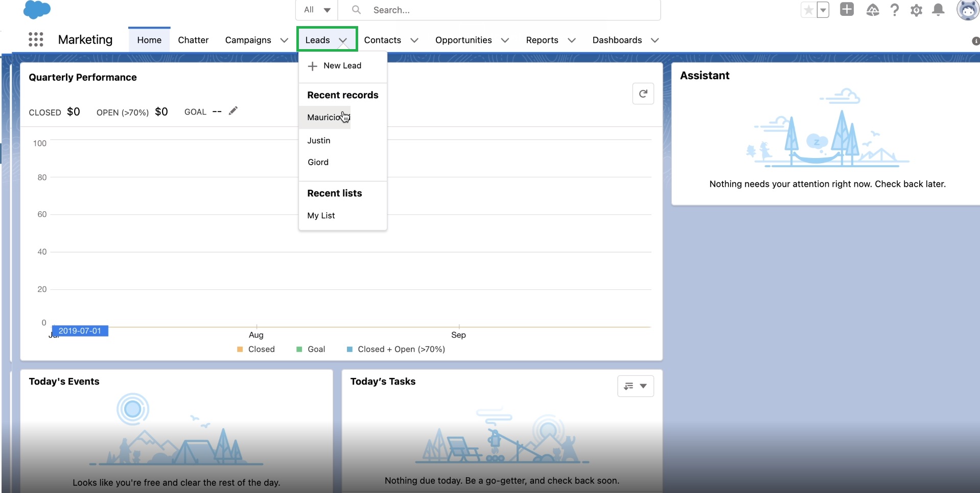Refresh the Quarterly Performance chart
Viewport: 980px width, 493px height.
(x=643, y=94)
